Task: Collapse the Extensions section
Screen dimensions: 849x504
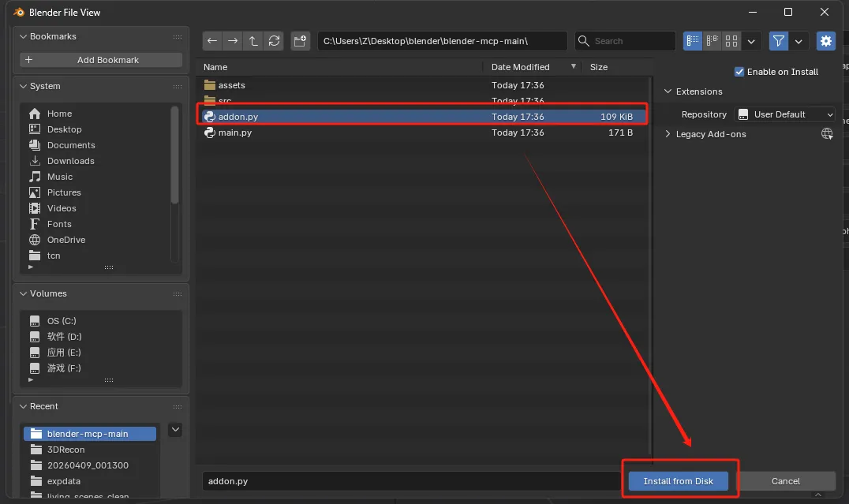Action: [668, 91]
